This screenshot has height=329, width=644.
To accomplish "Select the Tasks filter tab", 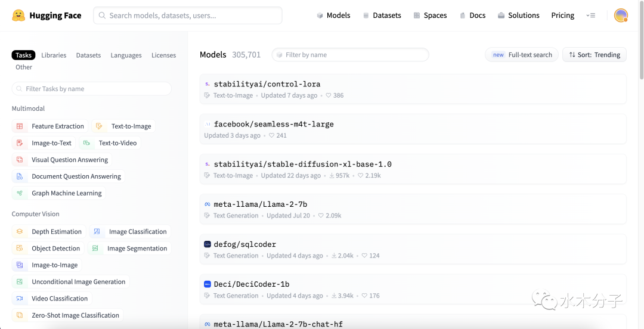I will pyautogui.click(x=23, y=55).
